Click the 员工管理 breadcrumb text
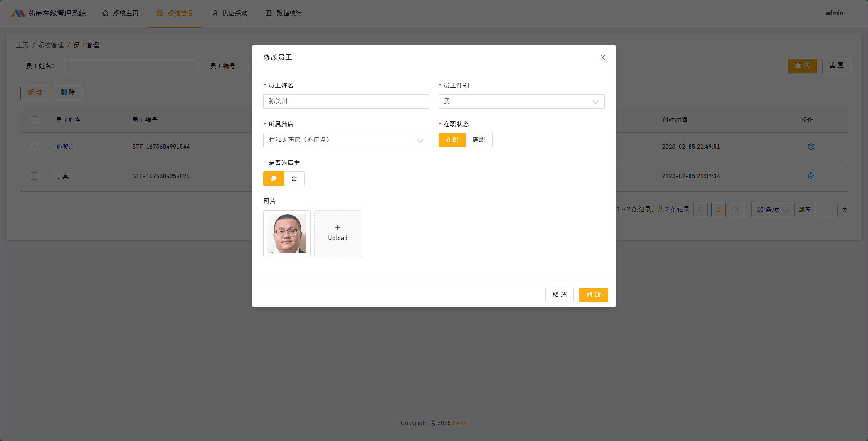This screenshot has width=868, height=441. [x=86, y=45]
